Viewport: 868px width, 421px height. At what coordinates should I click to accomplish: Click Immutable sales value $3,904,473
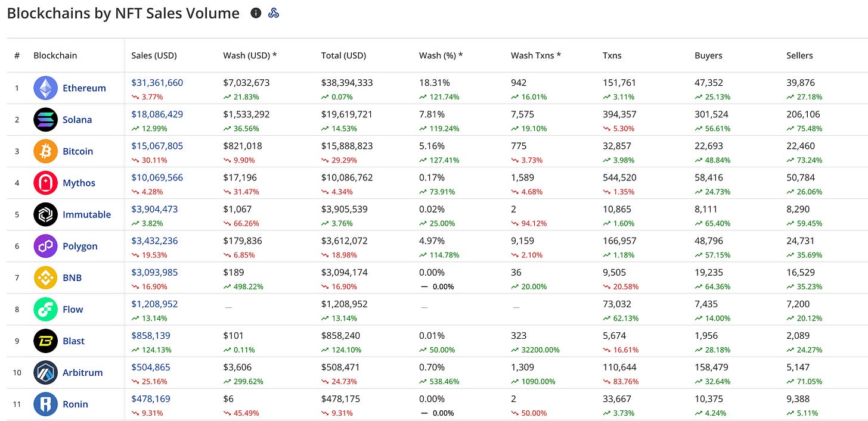click(154, 209)
